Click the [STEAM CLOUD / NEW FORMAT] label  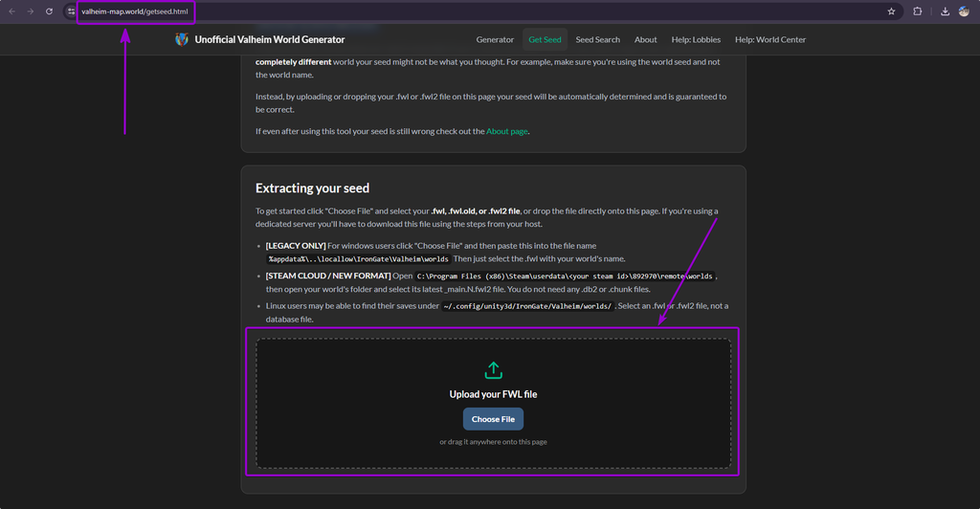pos(328,276)
